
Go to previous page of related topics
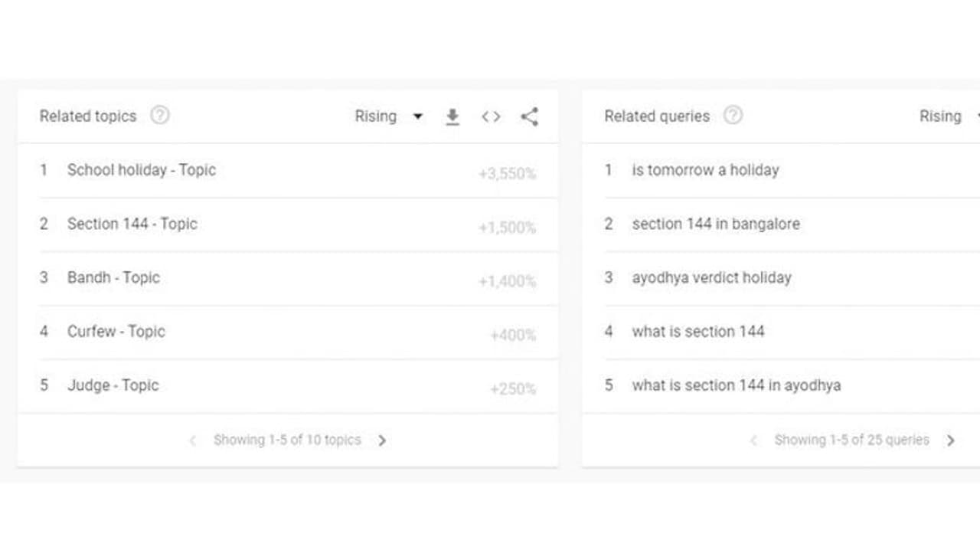tap(193, 440)
